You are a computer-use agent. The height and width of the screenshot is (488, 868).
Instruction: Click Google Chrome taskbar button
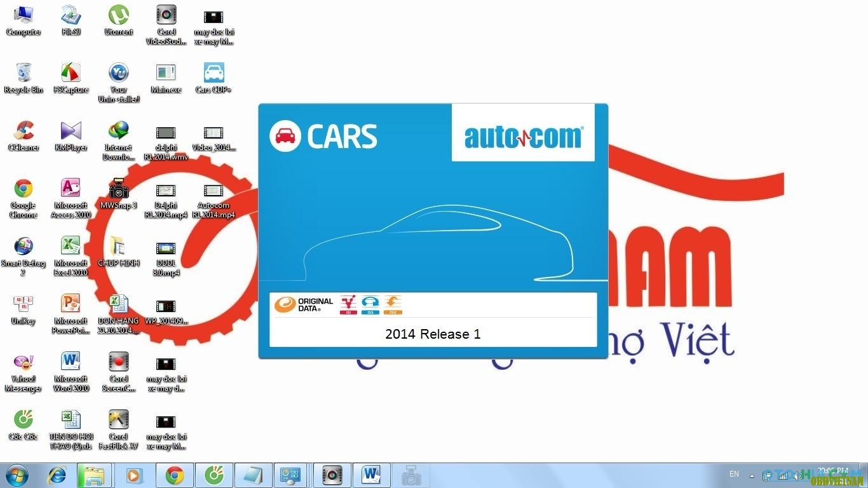pos(174,475)
